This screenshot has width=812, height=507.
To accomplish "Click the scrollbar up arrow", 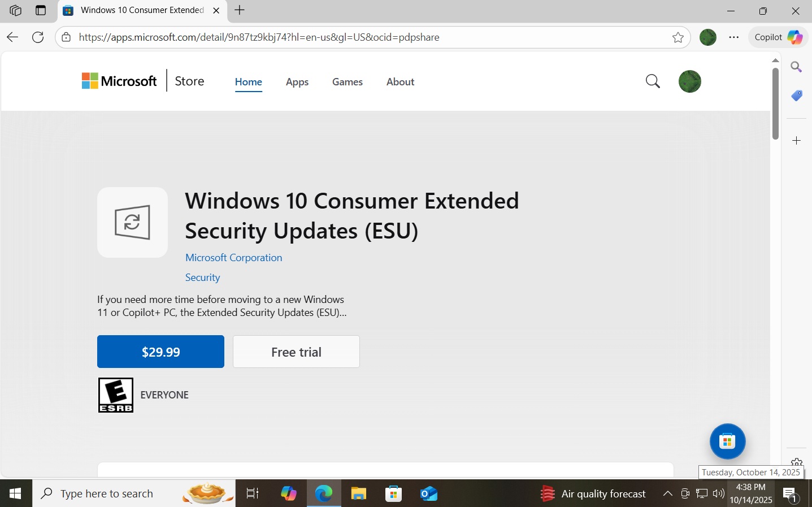I will point(776,60).
